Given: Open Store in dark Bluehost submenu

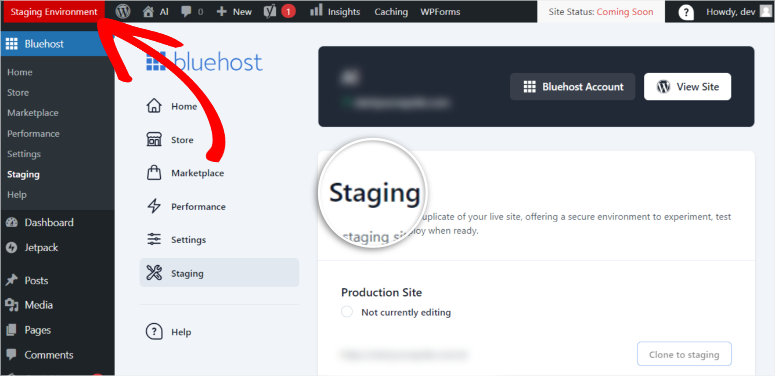Looking at the screenshot, I should tap(18, 93).
